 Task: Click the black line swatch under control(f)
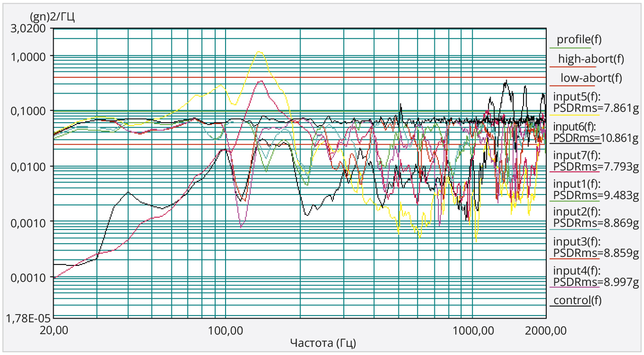(570, 306)
